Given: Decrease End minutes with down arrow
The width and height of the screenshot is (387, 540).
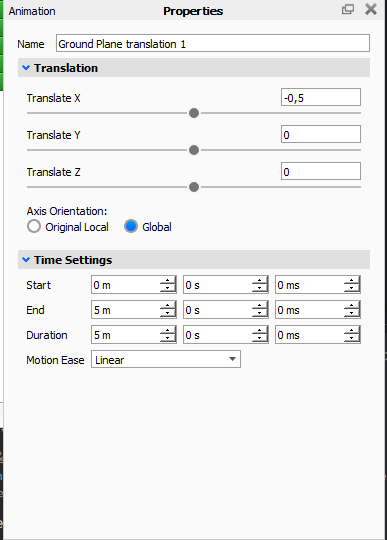Looking at the screenshot, I should 168,314.
